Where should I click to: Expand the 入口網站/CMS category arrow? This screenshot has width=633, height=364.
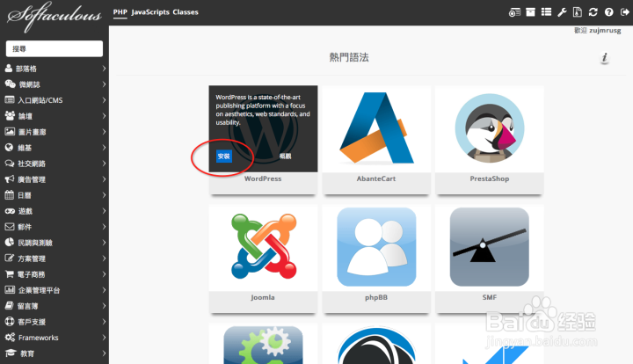pyautogui.click(x=104, y=100)
